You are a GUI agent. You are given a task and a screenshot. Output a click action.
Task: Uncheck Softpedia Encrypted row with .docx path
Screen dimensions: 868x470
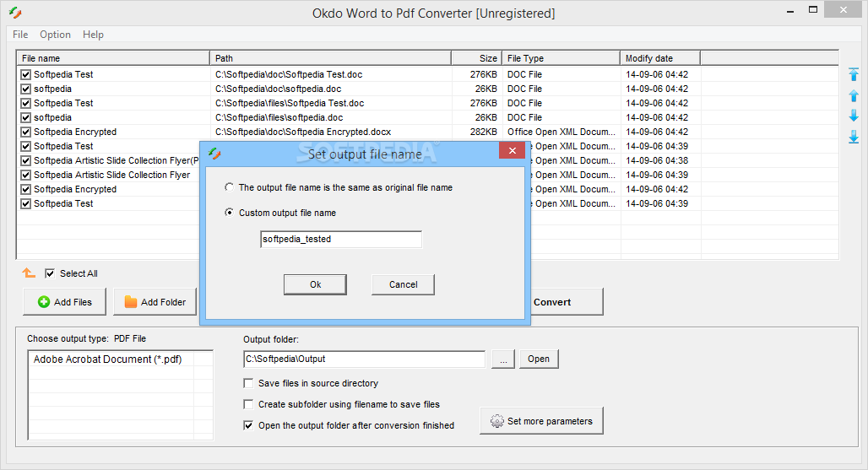(x=25, y=132)
